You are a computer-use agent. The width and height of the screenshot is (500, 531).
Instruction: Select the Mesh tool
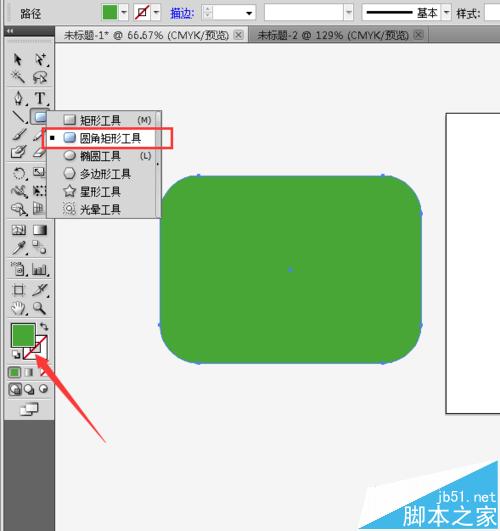(x=19, y=230)
